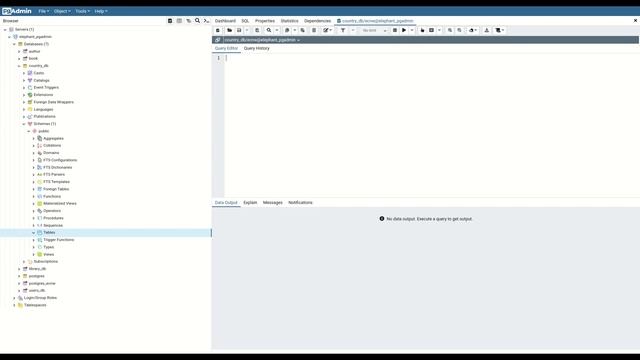
Task: Click the Explain Analyze icon
Action: pos(431,30)
